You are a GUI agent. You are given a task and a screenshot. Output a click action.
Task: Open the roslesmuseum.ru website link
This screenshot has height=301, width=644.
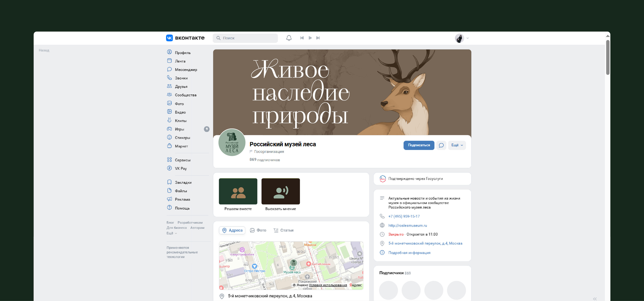pyautogui.click(x=408, y=225)
